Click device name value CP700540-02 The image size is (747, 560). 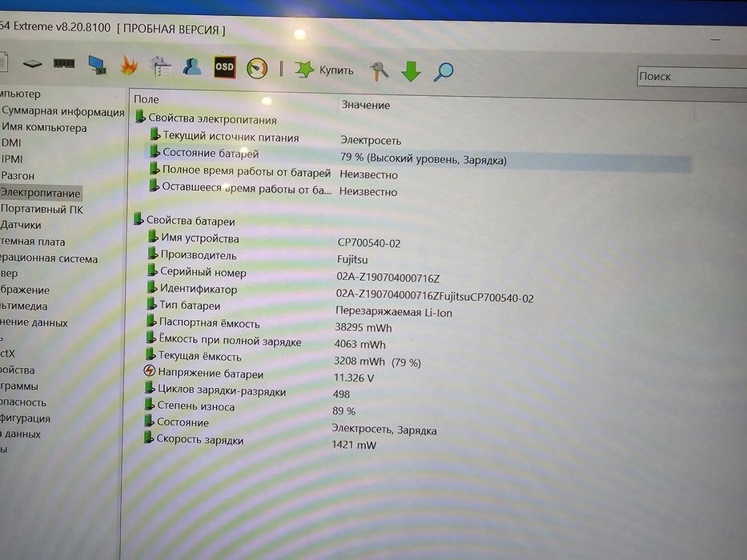click(369, 243)
